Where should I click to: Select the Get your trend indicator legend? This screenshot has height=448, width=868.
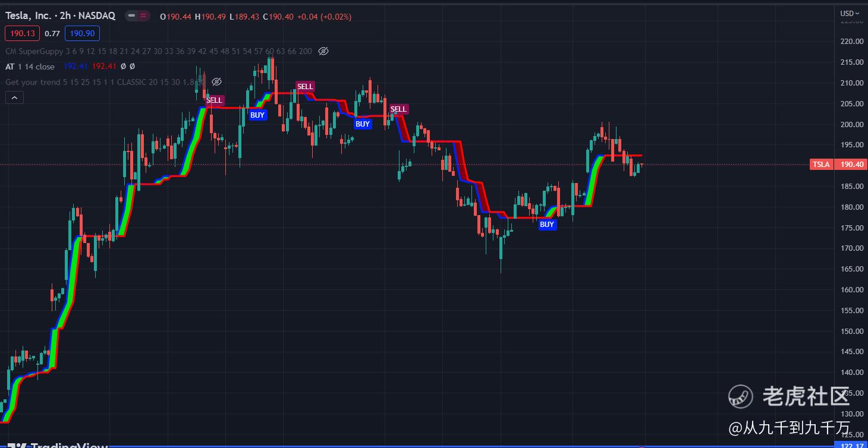[x=105, y=82]
